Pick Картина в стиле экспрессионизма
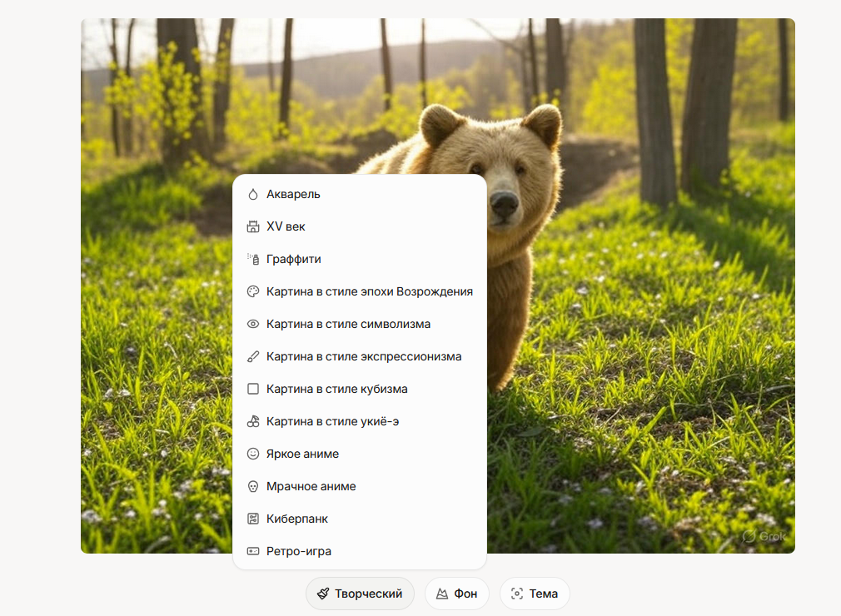 (360, 356)
